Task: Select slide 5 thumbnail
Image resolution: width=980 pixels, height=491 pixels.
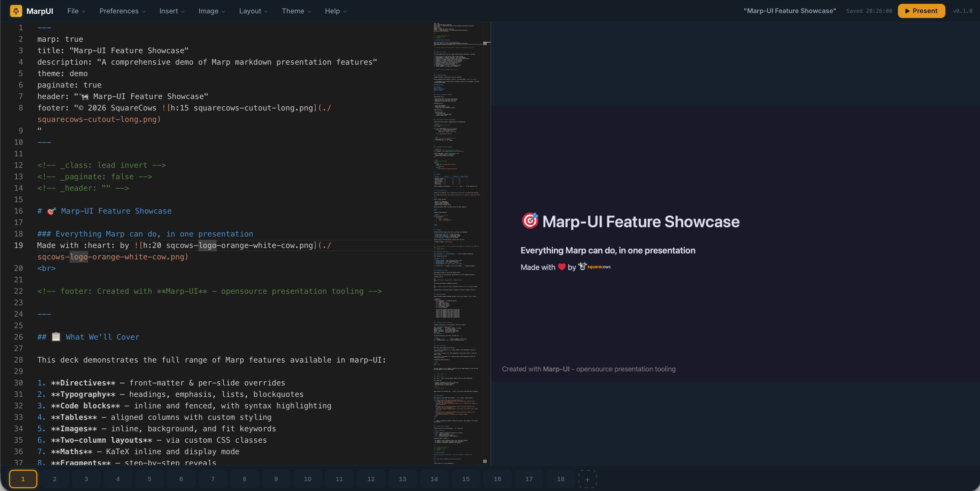Action: point(149,479)
